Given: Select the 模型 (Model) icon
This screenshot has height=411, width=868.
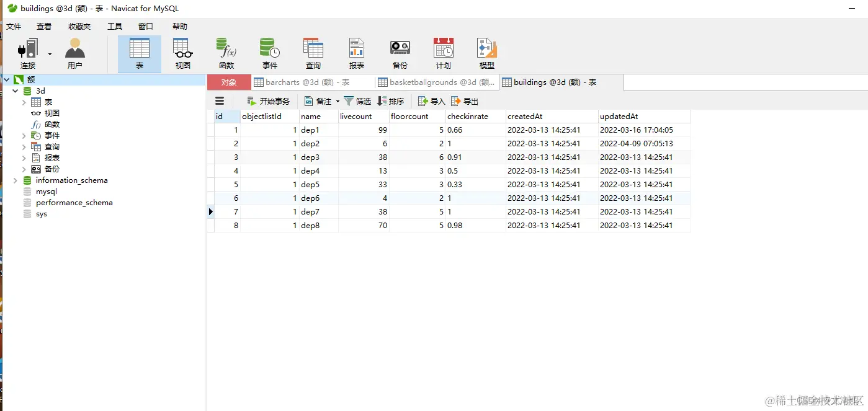Looking at the screenshot, I should coord(486,53).
